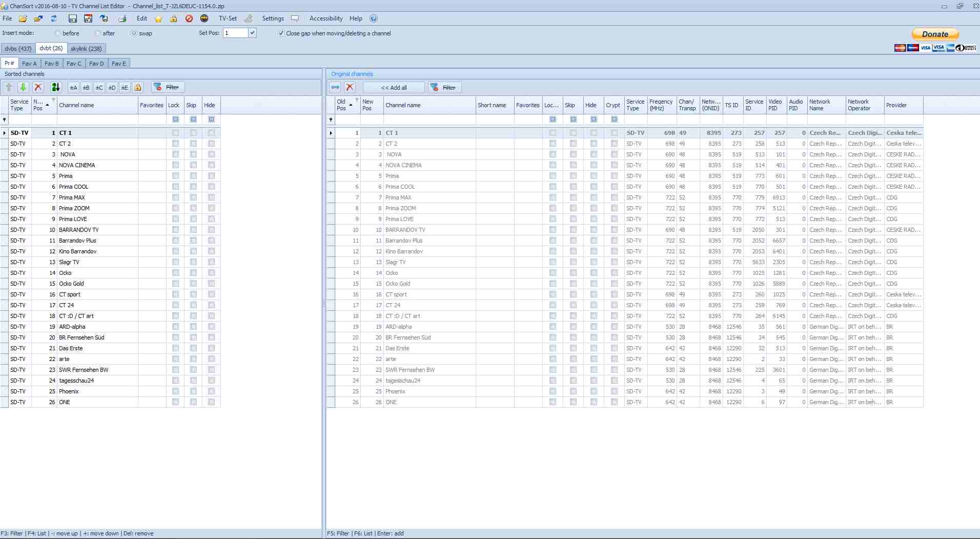The image size is (980, 539).
Task: Toggle Lock checkbox for CT 2 in sorted list
Action: click(175, 144)
